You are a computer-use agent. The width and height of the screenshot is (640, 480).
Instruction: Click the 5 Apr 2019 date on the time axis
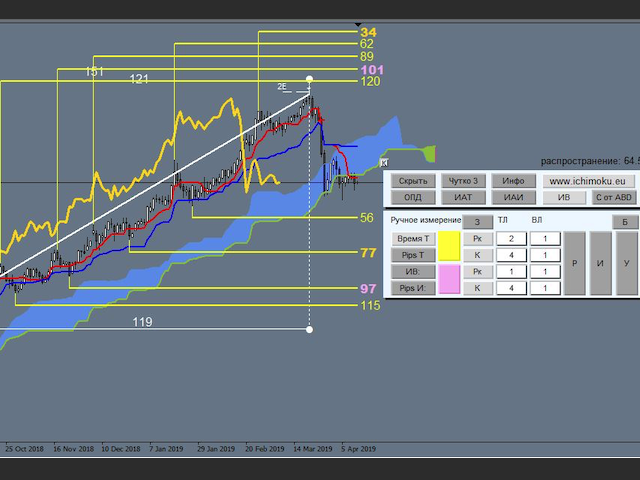coord(358,449)
